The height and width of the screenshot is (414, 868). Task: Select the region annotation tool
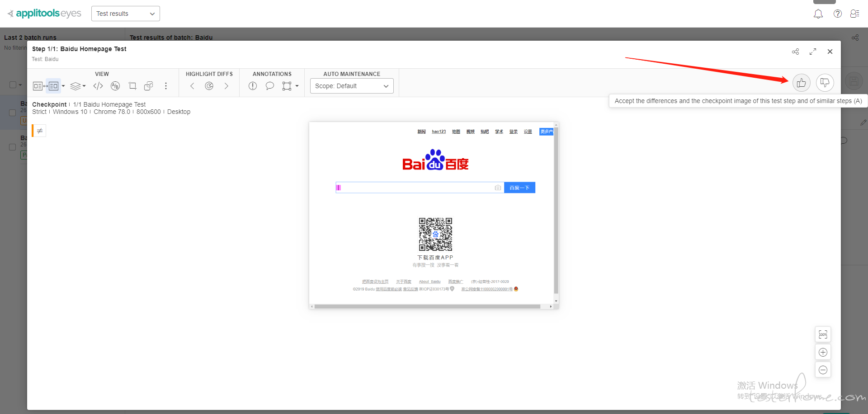coord(287,86)
